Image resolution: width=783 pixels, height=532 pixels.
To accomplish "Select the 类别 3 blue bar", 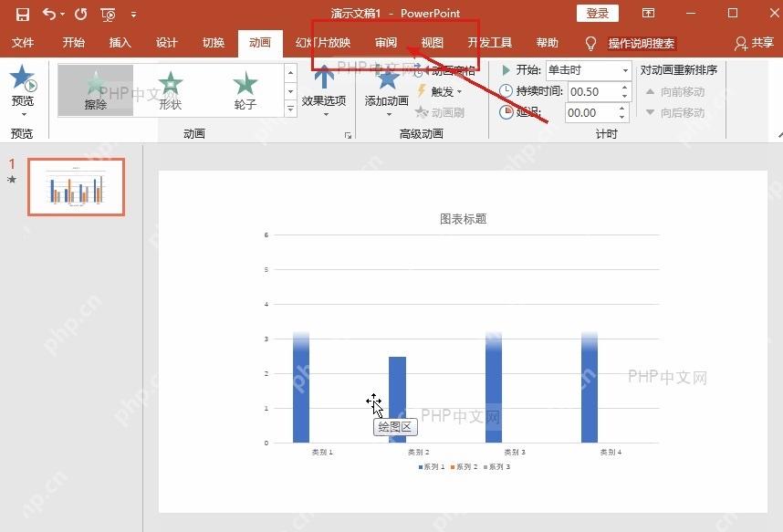I will (494, 388).
